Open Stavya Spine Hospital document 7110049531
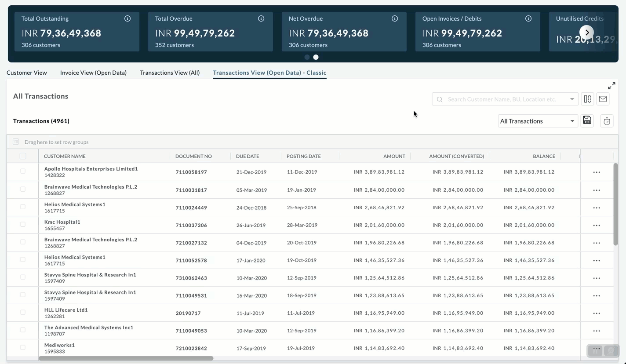 click(x=191, y=295)
